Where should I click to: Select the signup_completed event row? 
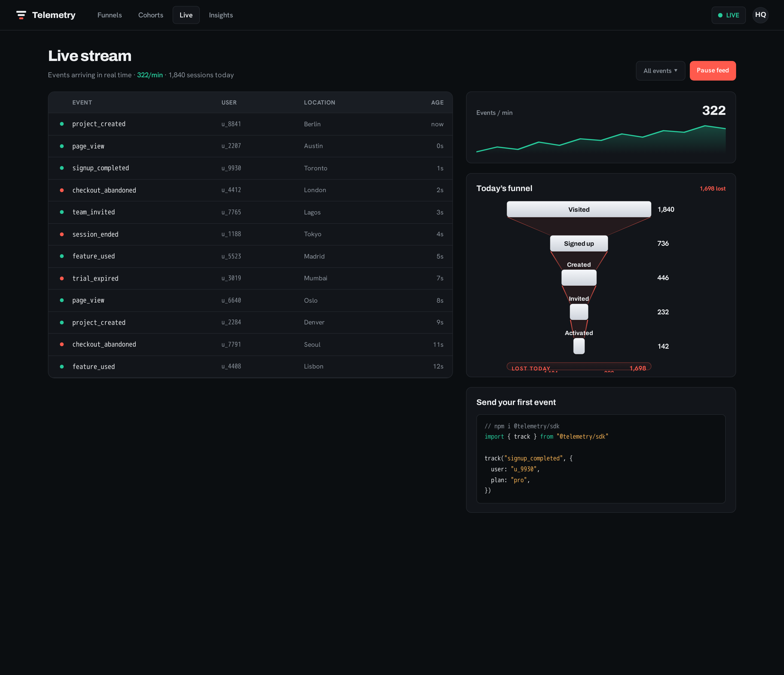click(250, 168)
